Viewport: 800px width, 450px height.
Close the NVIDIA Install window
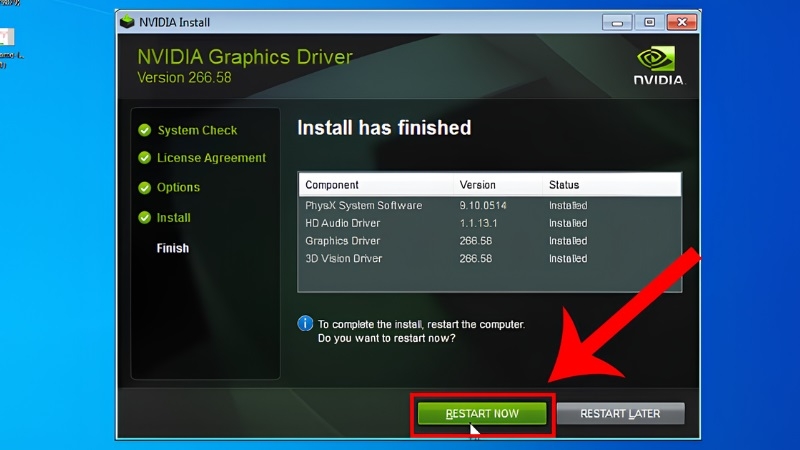point(682,22)
